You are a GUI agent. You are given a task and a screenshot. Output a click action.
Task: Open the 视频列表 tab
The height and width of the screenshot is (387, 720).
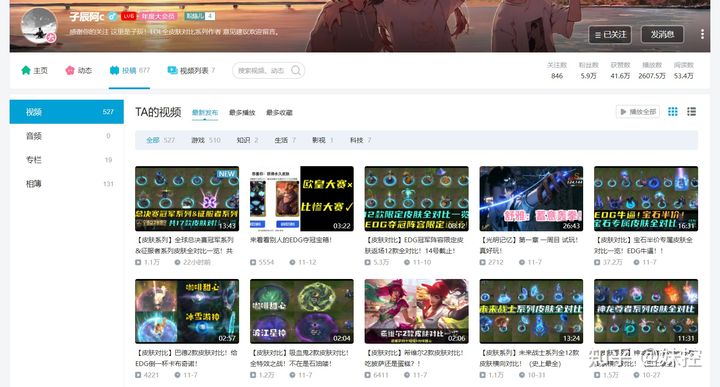click(x=191, y=70)
